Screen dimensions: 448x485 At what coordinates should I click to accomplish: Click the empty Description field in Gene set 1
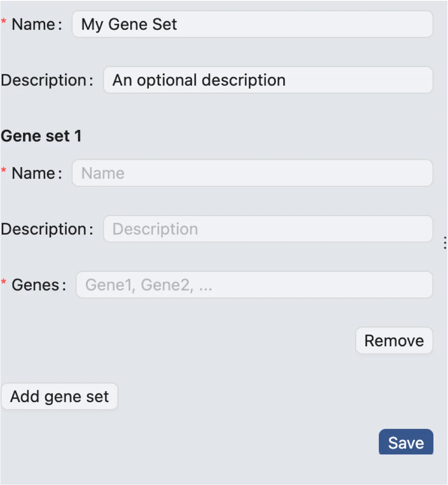pos(268,229)
